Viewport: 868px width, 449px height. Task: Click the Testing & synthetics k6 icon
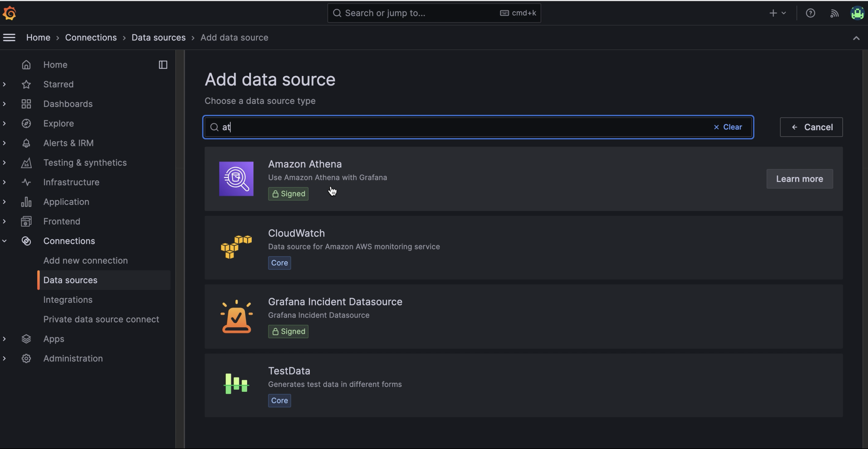26,163
